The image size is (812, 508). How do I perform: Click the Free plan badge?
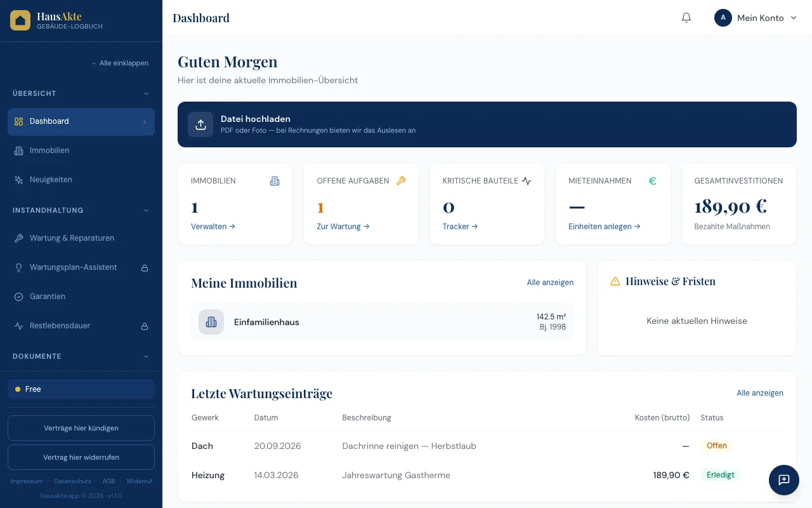pos(81,389)
